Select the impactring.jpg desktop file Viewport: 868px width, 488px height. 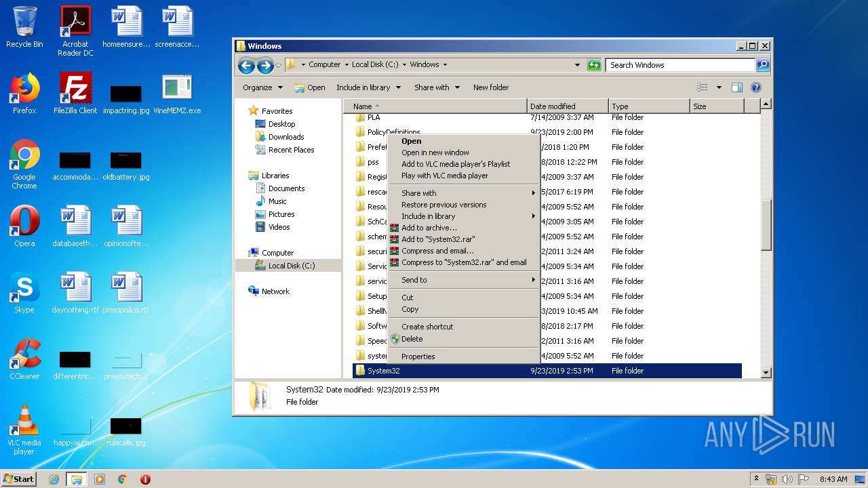click(126, 98)
